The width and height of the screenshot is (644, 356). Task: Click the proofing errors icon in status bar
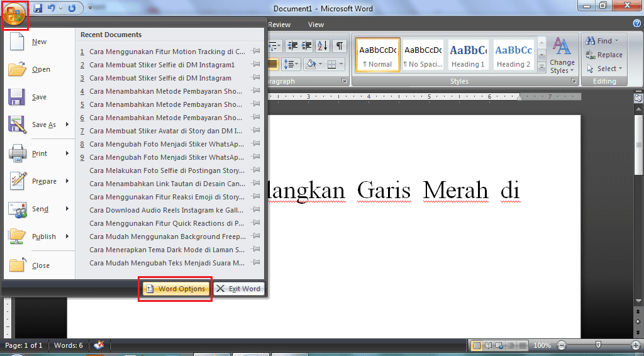[x=99, y=345]
